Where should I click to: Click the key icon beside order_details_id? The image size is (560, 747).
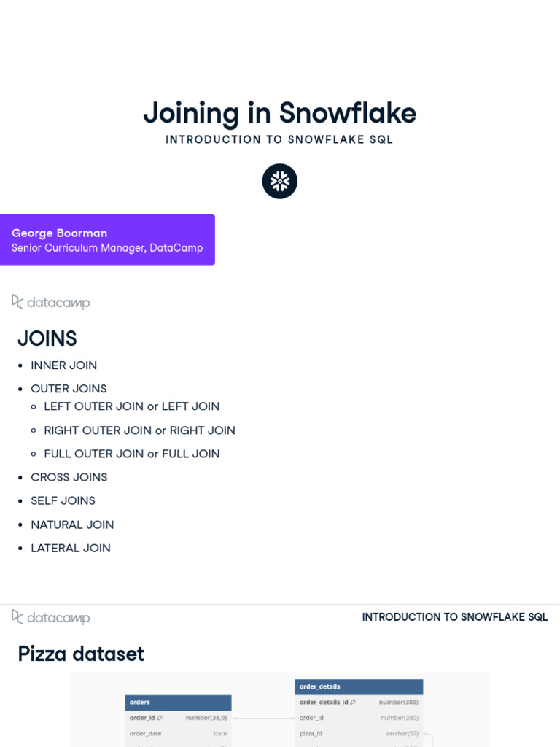point(353,702)
